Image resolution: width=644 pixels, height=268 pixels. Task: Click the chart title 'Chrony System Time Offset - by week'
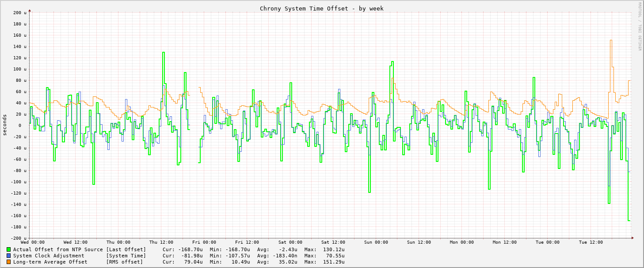tap(321, 8)
